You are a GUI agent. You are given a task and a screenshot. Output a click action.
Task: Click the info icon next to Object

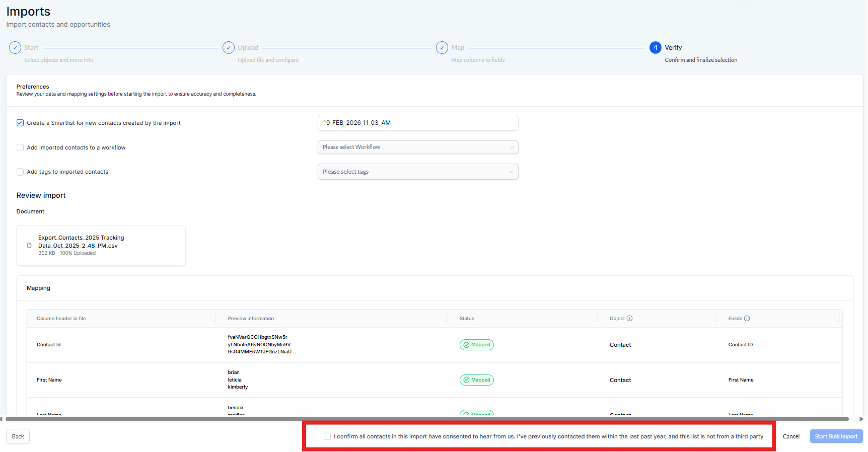coord(629,318)
